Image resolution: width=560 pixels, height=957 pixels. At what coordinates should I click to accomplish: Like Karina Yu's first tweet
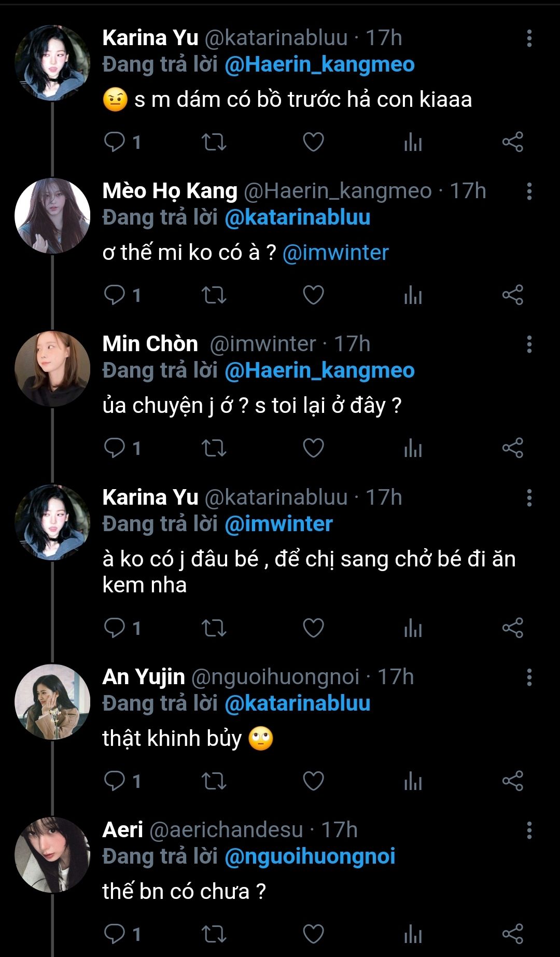(313, 142)
